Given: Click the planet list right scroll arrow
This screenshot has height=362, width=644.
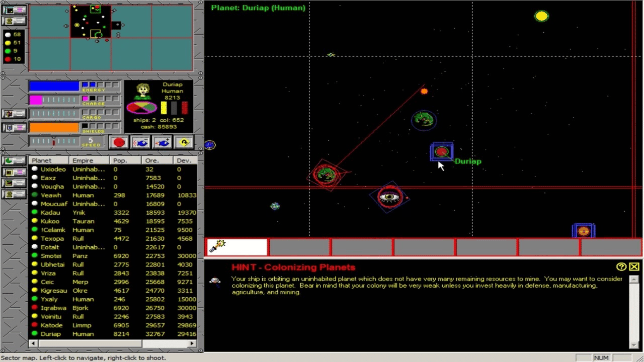Looking at the screenshot, I should (x=192, y=343).
